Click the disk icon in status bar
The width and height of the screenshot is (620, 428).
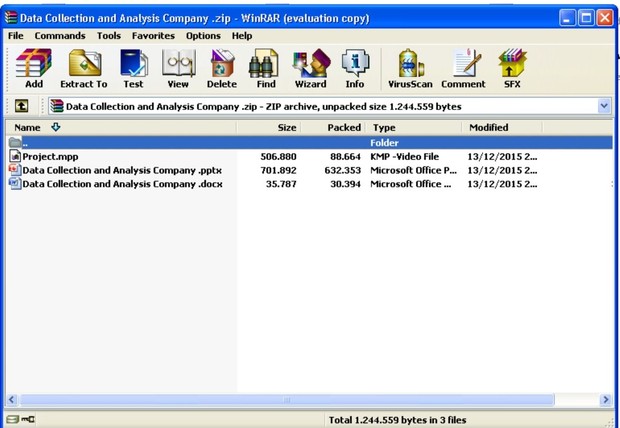[12, 419]
